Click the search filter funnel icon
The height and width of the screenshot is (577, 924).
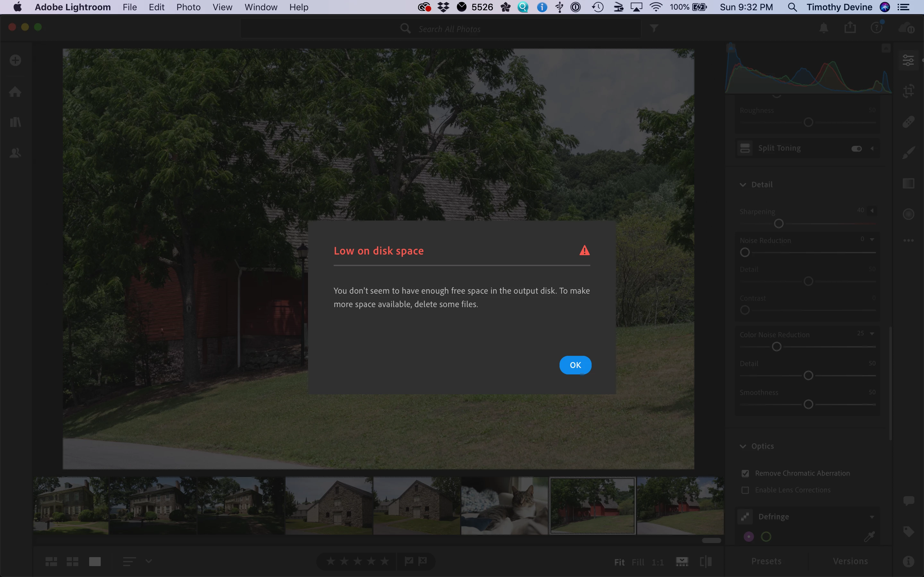pos(654,28)
